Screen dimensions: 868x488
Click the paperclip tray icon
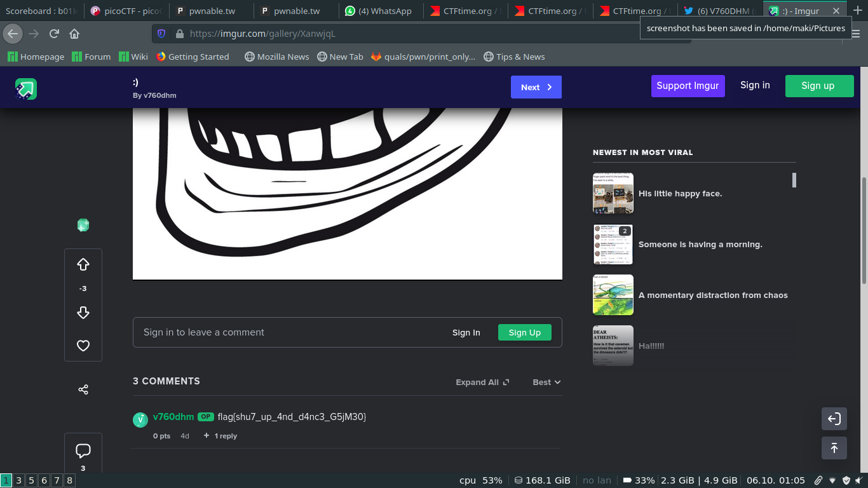(x=818, y=480)
